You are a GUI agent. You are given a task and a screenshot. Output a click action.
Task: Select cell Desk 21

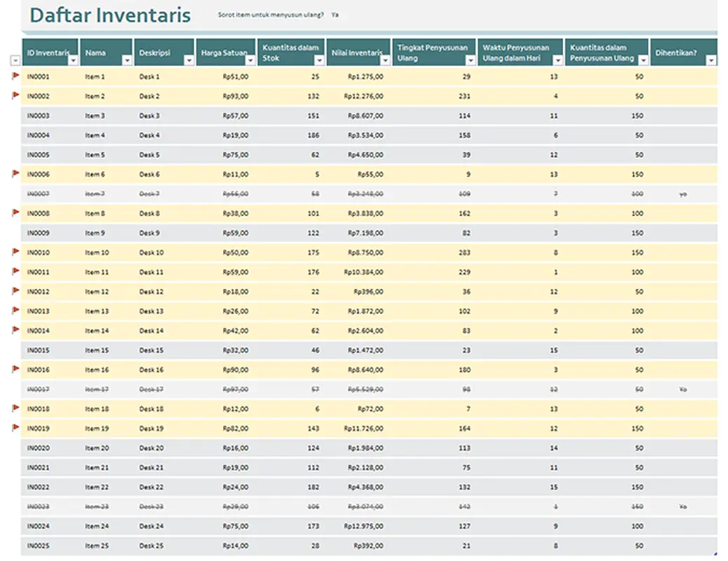(151, 468)
